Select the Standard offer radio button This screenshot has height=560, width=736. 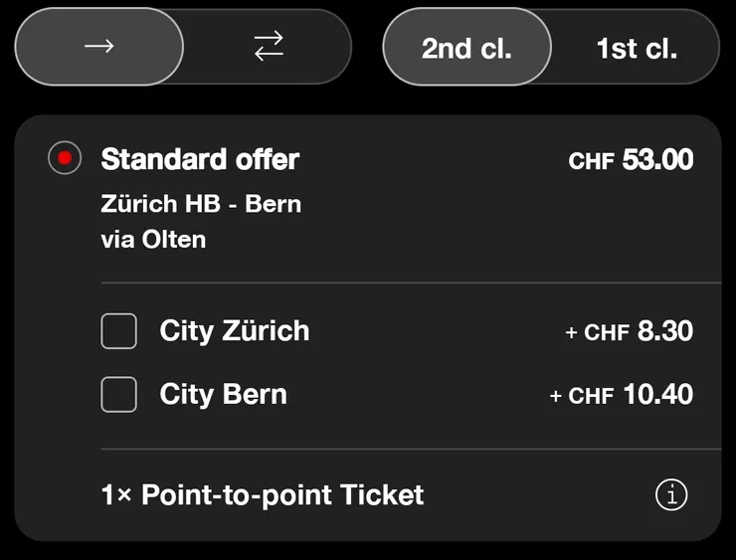pyautogui.click(x=65, y=158)
